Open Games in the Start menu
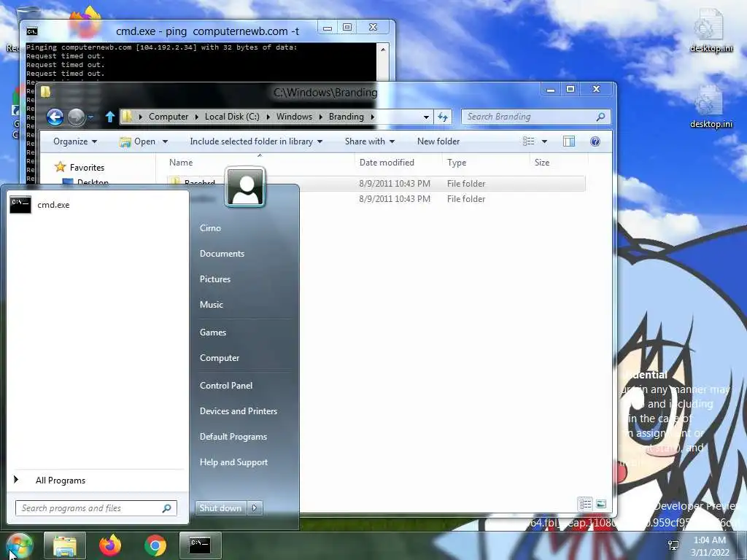Screen dimensions: 747x560 click(x=212, y=332)
